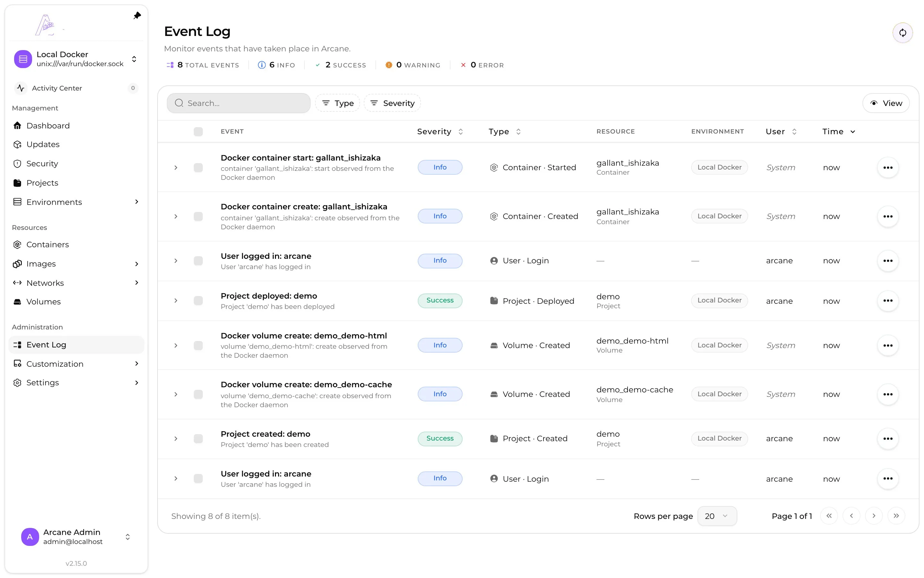
Task: Check the Project deployed: demo row
Action: [x=198, y=301]
